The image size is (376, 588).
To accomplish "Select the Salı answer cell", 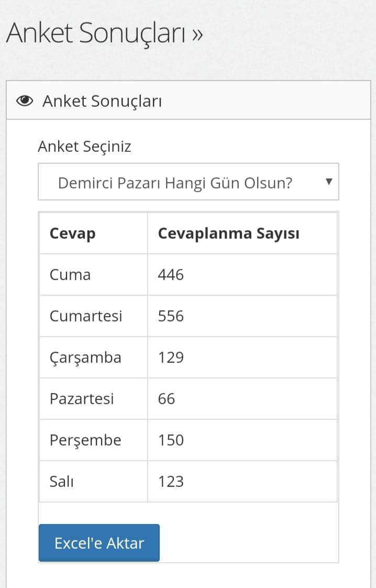I will (x=62, y=481).
